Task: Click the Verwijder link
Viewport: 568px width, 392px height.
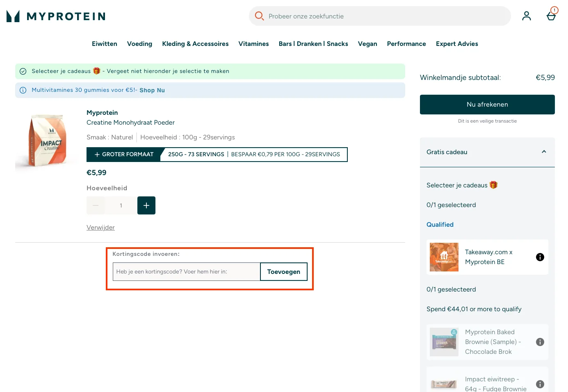Action: 100,228
